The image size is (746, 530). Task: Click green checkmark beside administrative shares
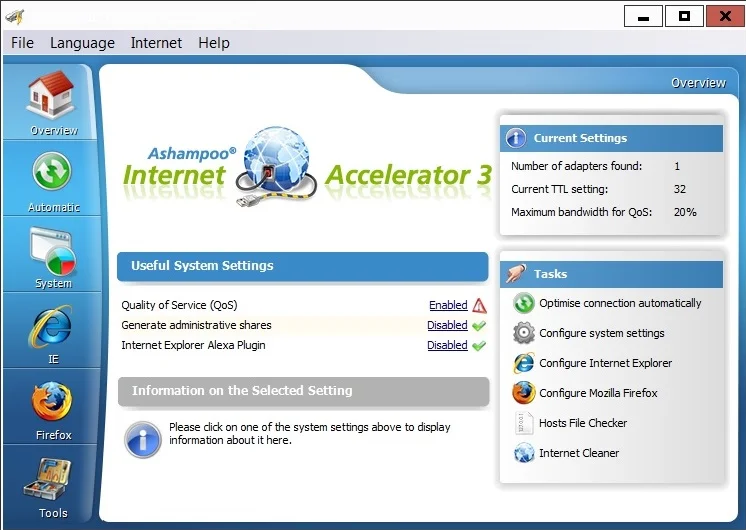click(479, 326)
